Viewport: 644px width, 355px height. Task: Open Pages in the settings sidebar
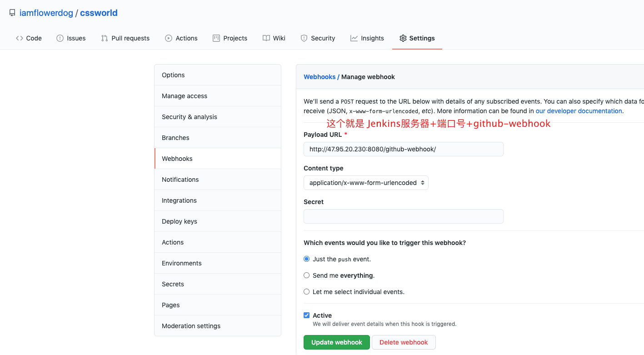click(218, 305)
